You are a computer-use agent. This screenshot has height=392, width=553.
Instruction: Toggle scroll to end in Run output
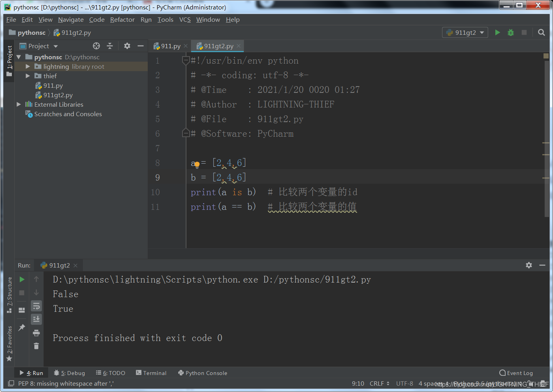click(36, 319)
